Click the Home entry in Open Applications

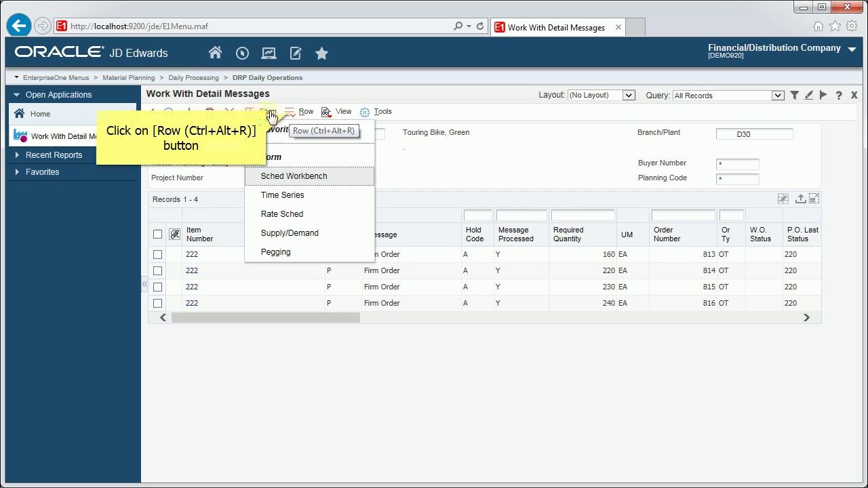(73, 114)
